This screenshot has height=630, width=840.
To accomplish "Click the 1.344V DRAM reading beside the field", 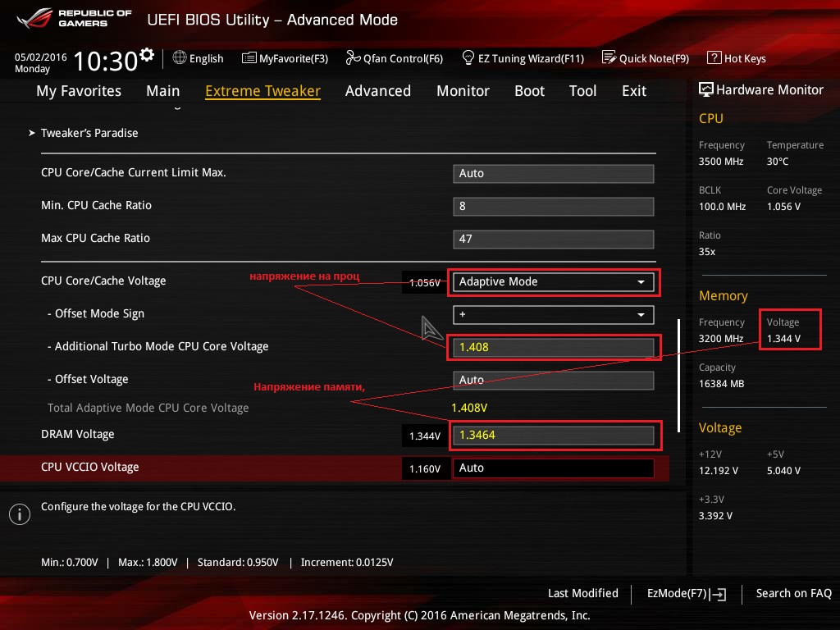I will (425, 436).
